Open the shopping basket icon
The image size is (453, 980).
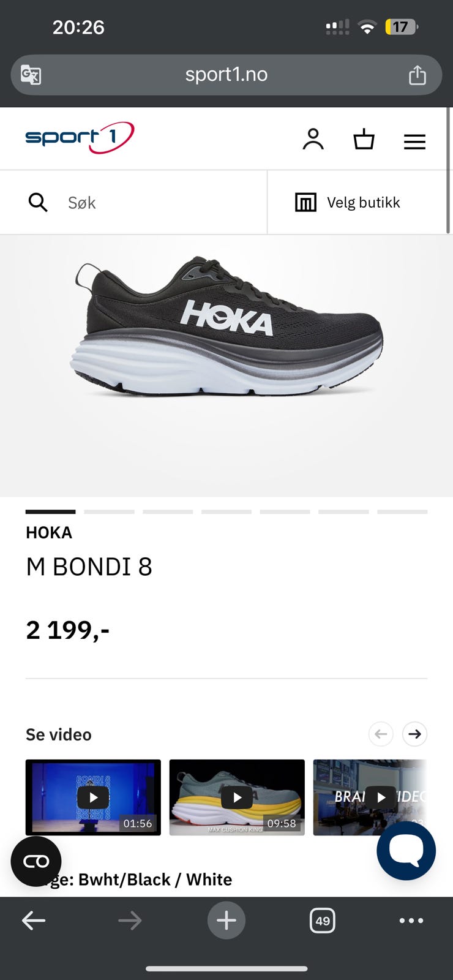(x=364, y=139)
